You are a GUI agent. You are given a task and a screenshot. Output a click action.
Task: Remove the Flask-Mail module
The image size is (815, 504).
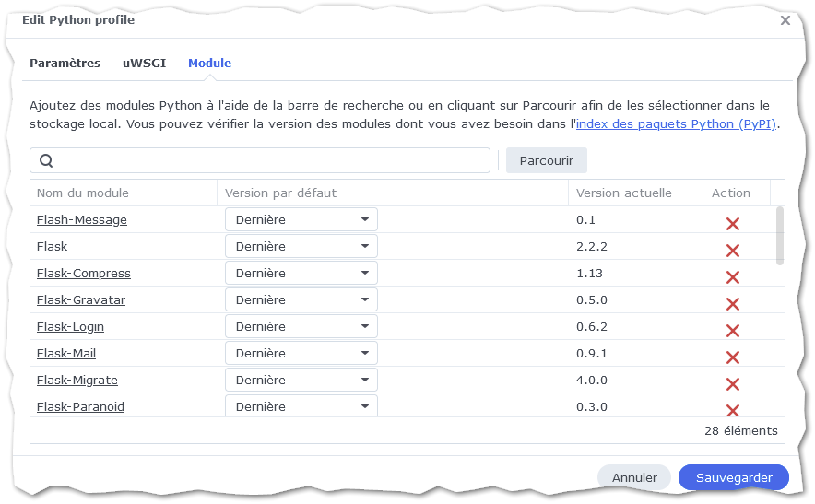(733, 357)
